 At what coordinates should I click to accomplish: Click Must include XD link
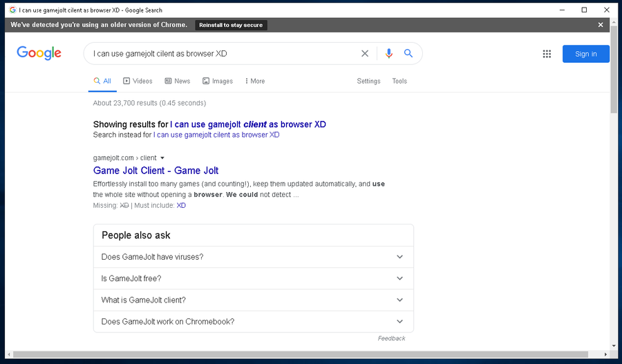click(x=181, y=205)
